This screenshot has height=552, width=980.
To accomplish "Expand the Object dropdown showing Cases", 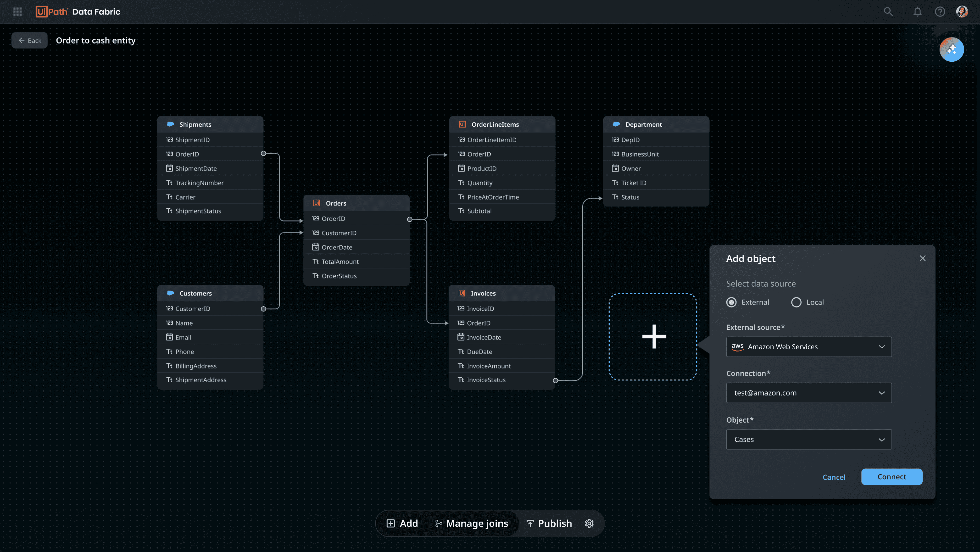I will pos(809,439).
